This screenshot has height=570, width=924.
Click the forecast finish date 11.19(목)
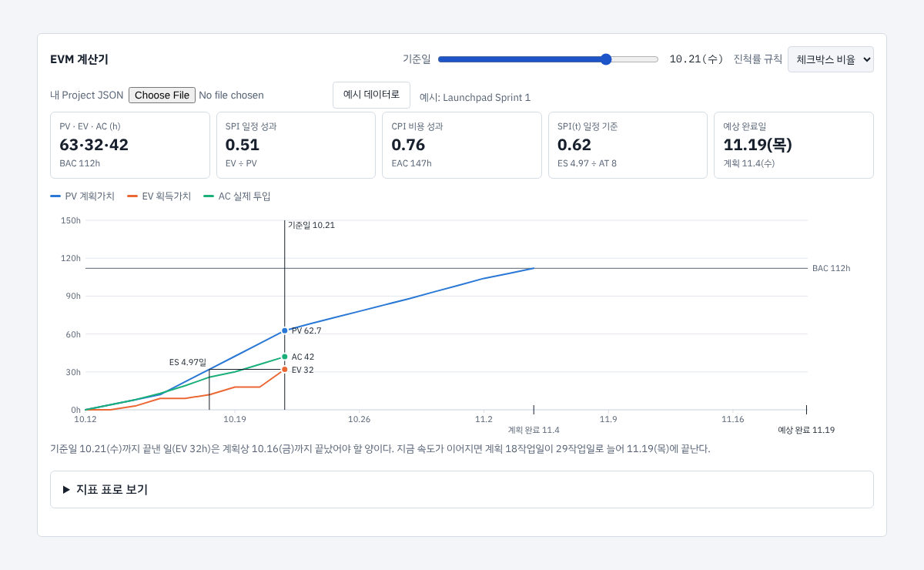pyautogui.click(x=758, y=145)
